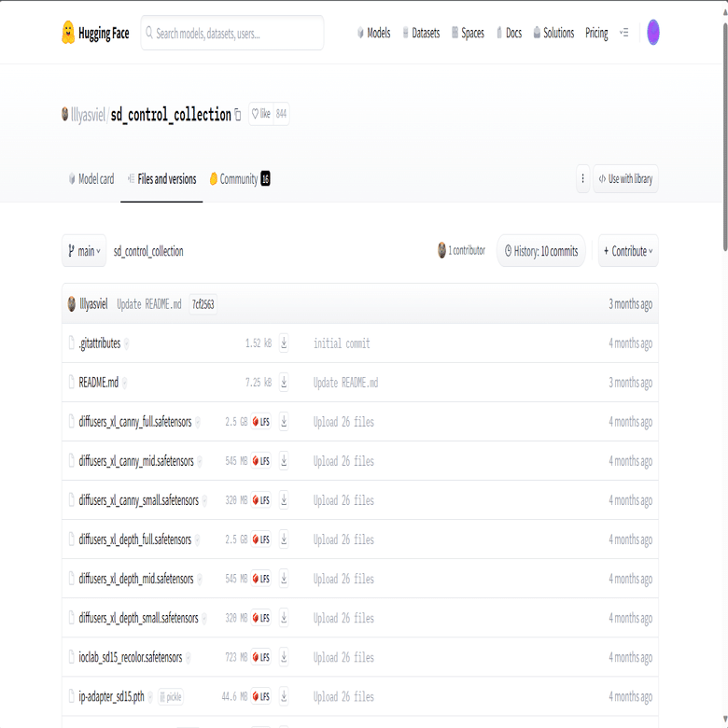Open diffusers_xl_canny_full.safetensors file
The width and height of the screenshot is (728, 728).
(135, 422)
